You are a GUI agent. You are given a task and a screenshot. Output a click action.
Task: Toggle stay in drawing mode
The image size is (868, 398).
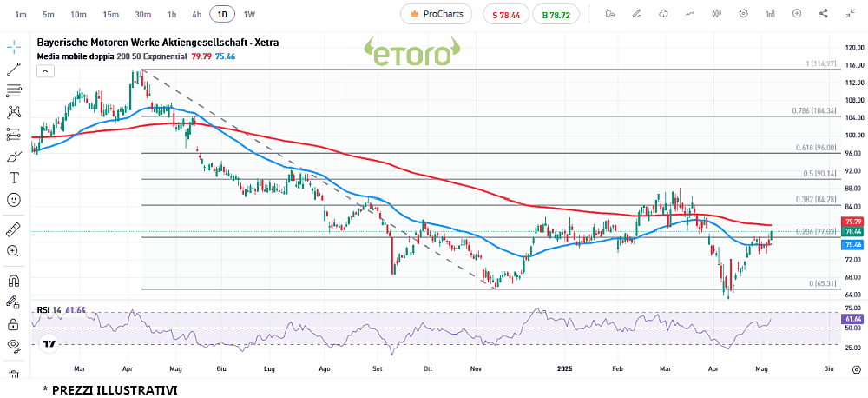(14, 302)
